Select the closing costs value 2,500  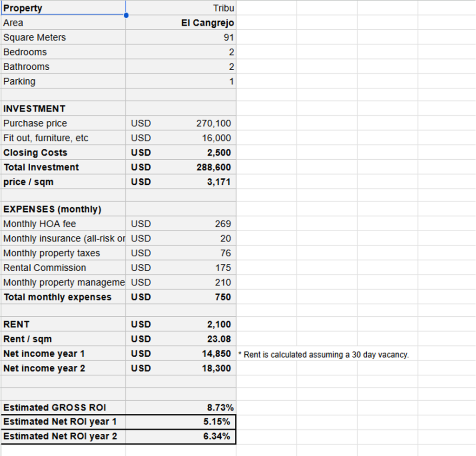coord(181,152)
